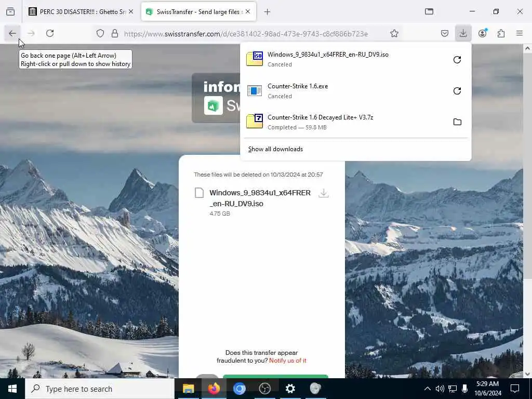The height and width of the screenshot is (399, 532).
Task: Open the volume control in tray
Action: click(440, 389)
